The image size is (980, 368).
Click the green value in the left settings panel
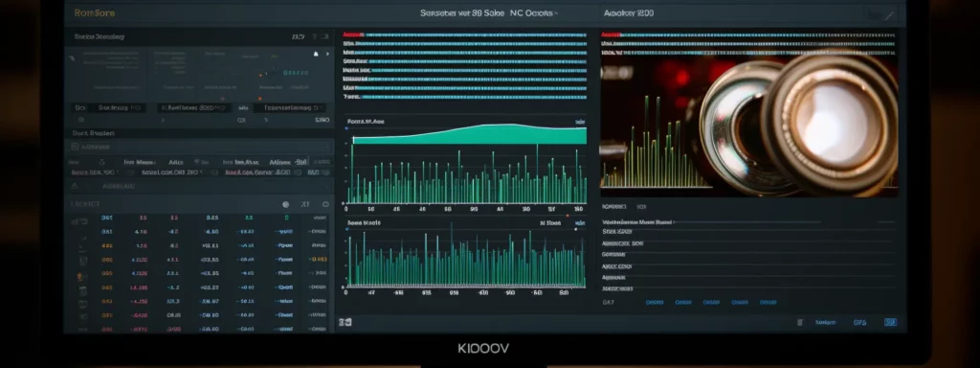[296, 73]
